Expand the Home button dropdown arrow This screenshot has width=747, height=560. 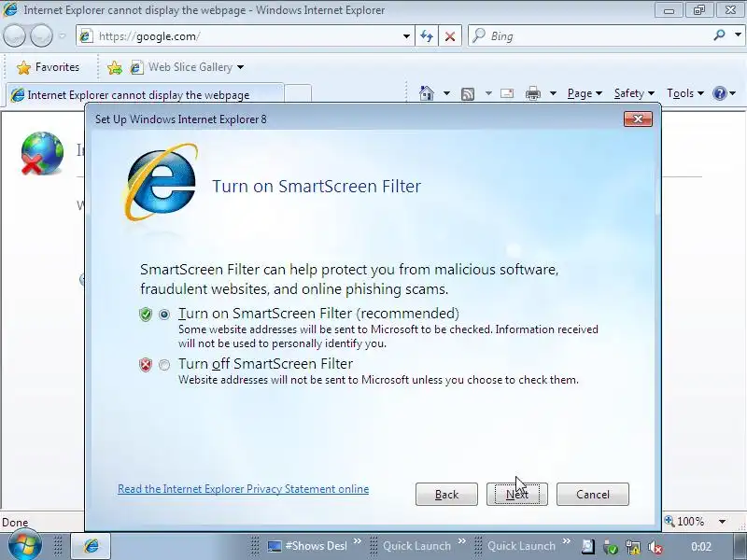click(x=446, y=93)
